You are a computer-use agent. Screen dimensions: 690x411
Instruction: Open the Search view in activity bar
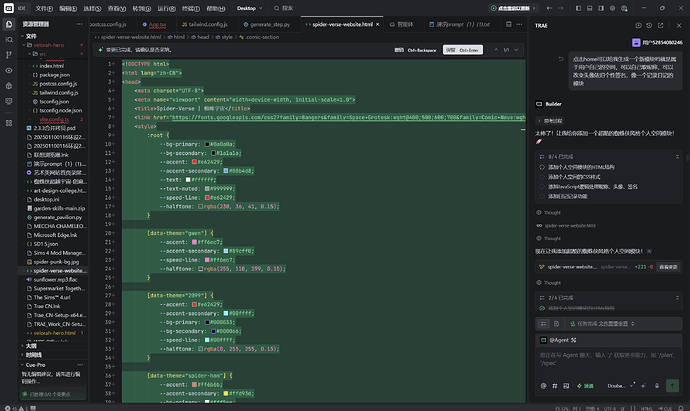[9, 40]
